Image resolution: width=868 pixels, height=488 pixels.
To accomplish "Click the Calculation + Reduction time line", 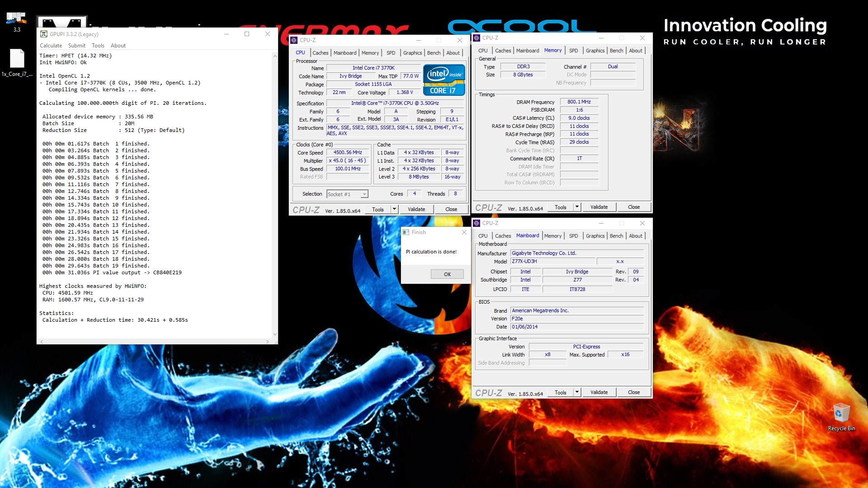I will click(115, 320).
